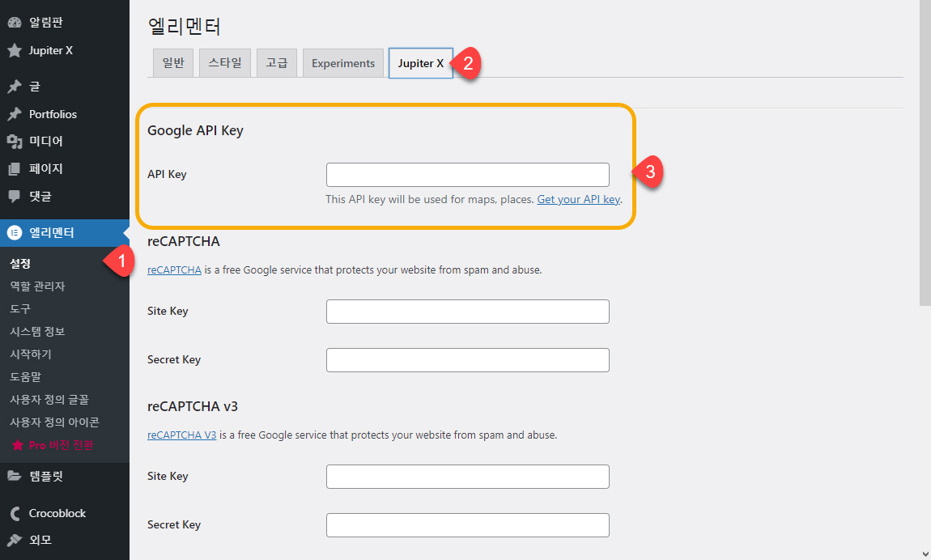Focus the reCAPTCHA Site Key field
Image resolution: width=931 pixels, height=560 pixels.
click(468, 312)
